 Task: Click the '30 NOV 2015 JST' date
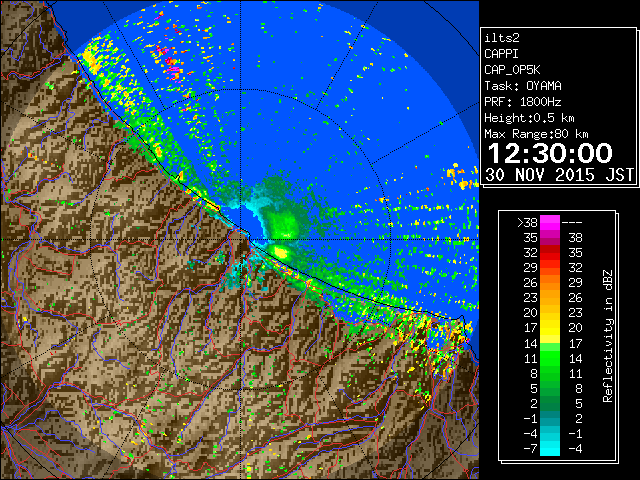[560, 175]
